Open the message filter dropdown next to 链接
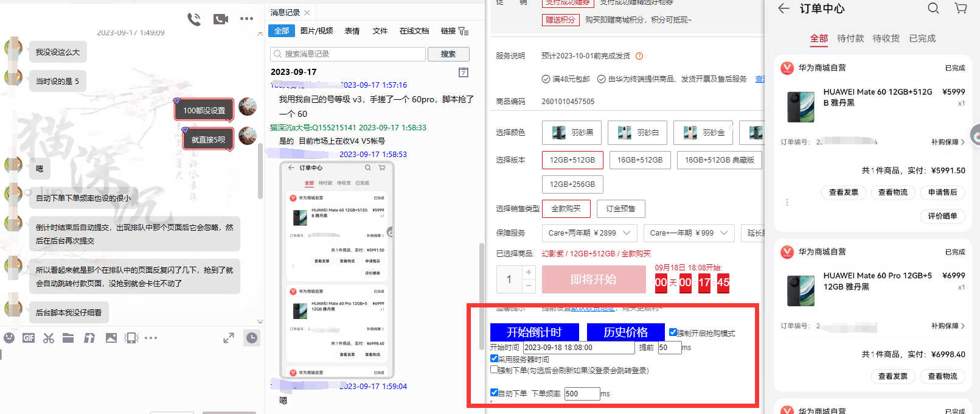Viewport: 980px width, 414px height. tap(464, 31)
